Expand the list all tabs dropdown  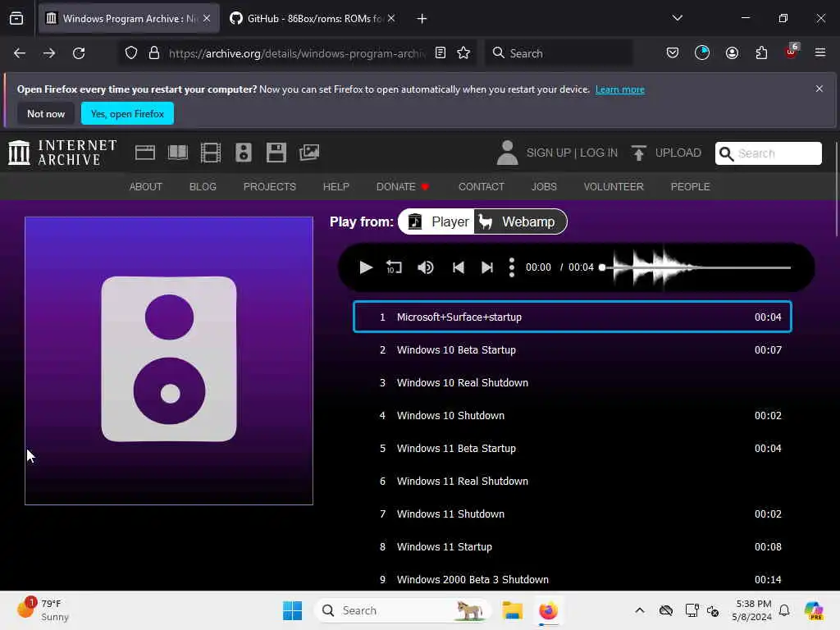(677, 18)
